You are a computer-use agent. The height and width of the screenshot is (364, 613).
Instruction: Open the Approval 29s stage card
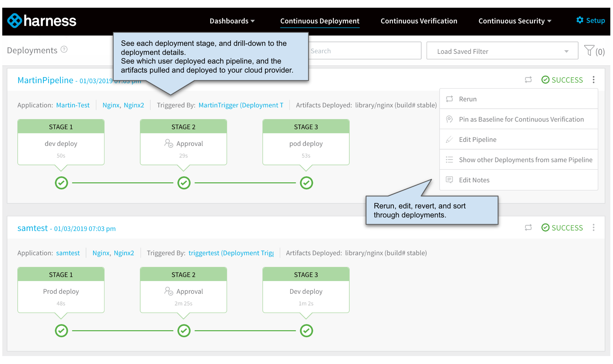tap(183, 142)
